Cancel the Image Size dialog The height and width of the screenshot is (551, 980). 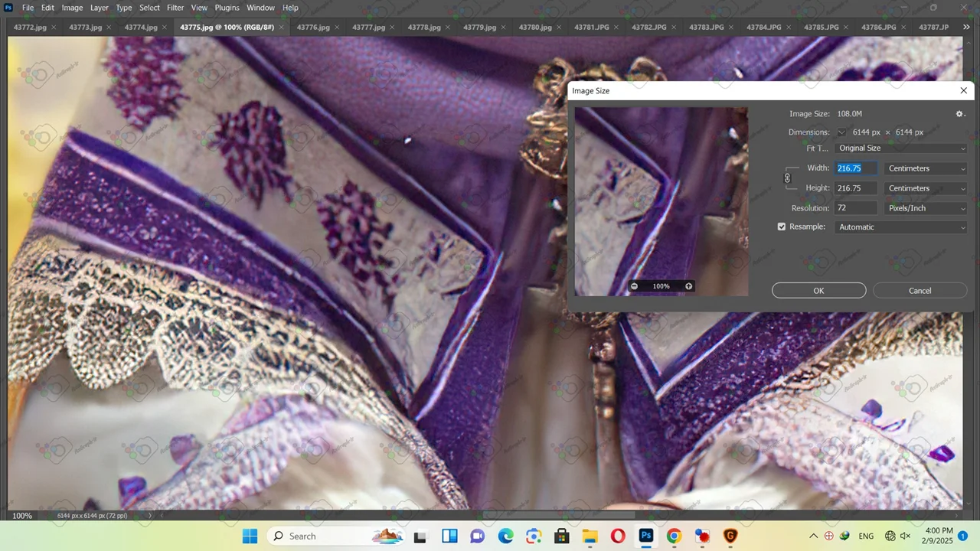point(920,291)
